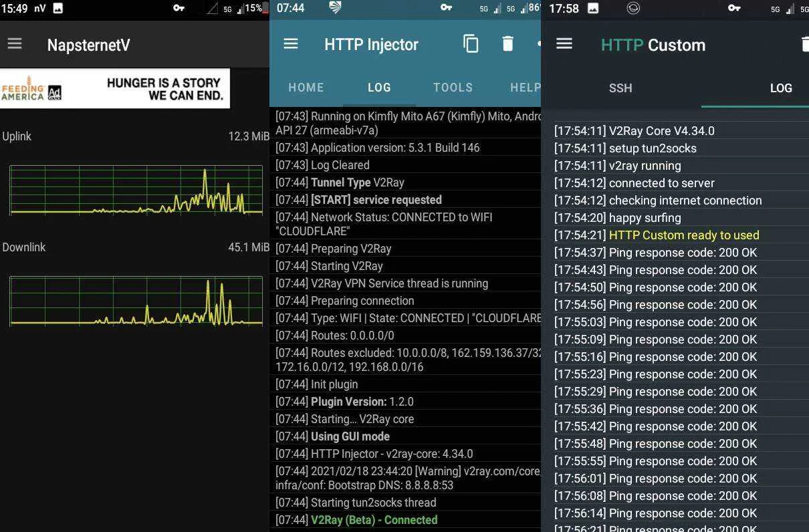Clear log with HTTP Injector trash icon
809x532 pixels.
(507, 44)
